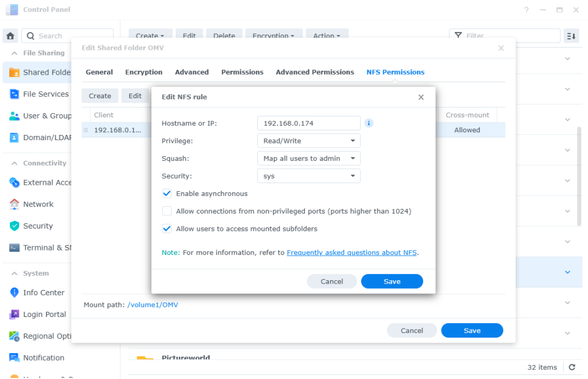This screenshot has width=588, height=379.
Task: Click the search magnifier icon
Action: pos(31,36)
